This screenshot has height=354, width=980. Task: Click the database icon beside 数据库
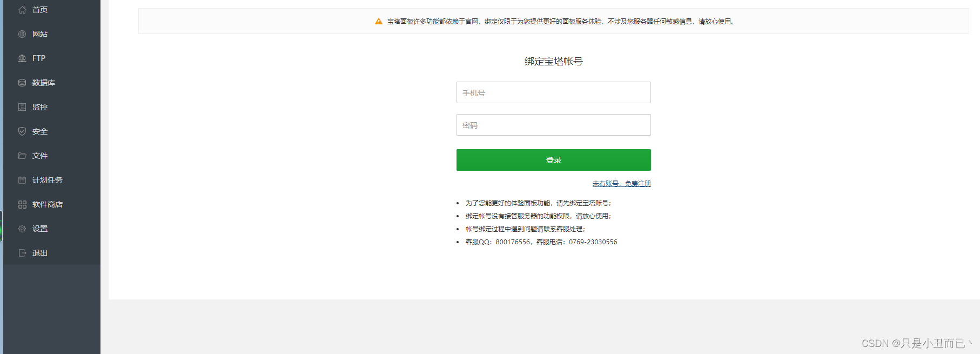(22, 83)
